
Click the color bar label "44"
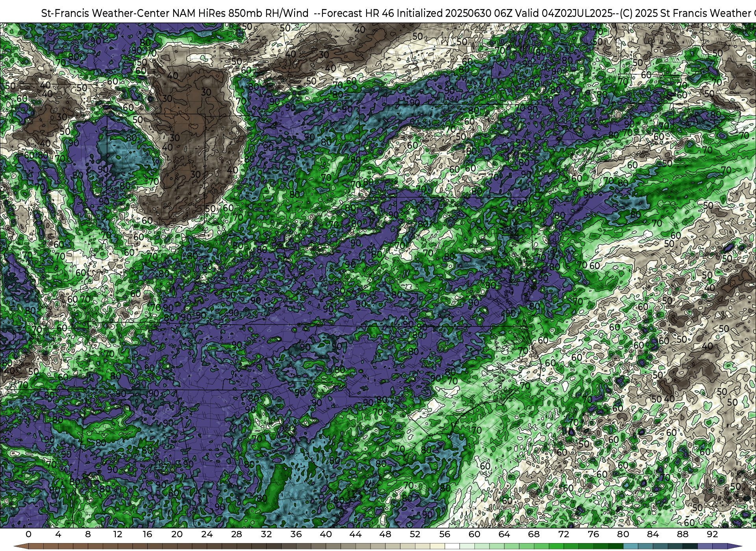[x=356, y=534]
